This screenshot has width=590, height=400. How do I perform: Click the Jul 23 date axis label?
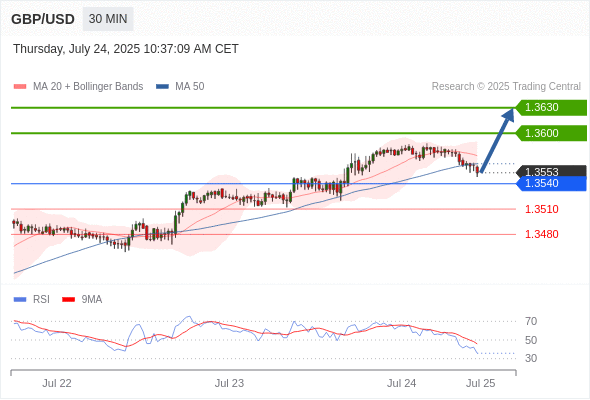click(229, 383)
